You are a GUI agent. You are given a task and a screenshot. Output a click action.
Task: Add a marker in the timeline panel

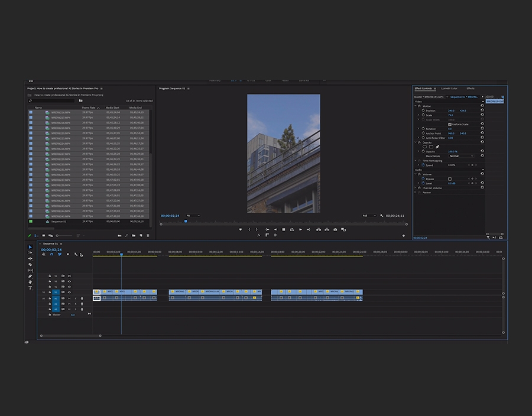[x=67, y=254]
